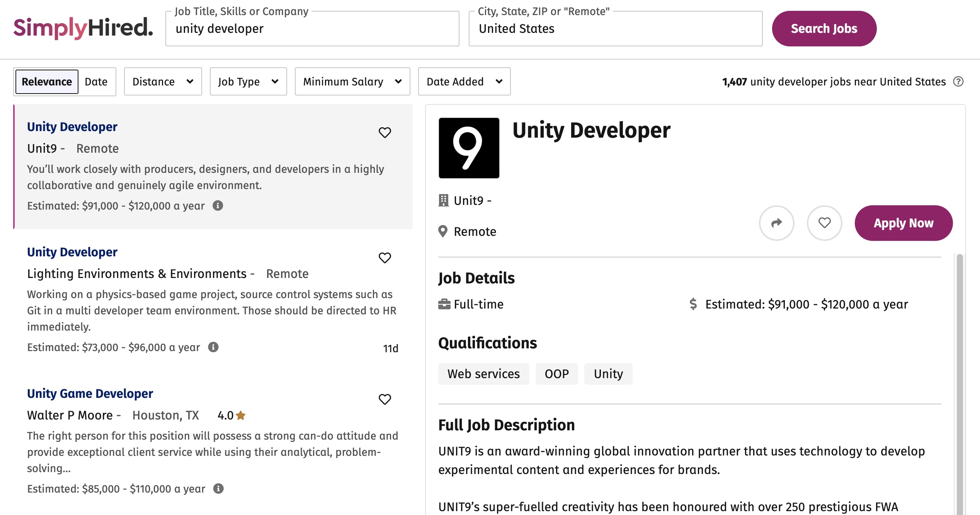This screenshot has width=980, height=515.
Task: Select the Relevance sort tab
Action: tap(46, 81)
